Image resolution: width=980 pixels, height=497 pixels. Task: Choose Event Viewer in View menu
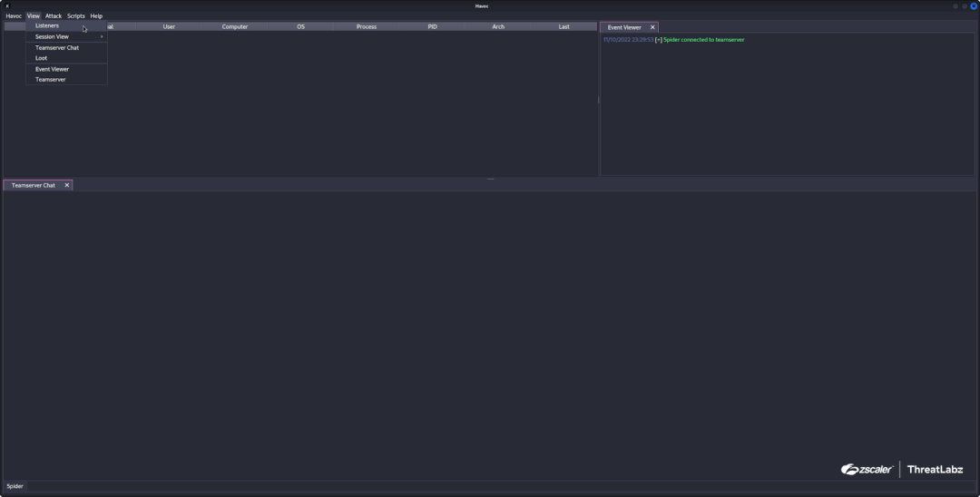point(52,69)
